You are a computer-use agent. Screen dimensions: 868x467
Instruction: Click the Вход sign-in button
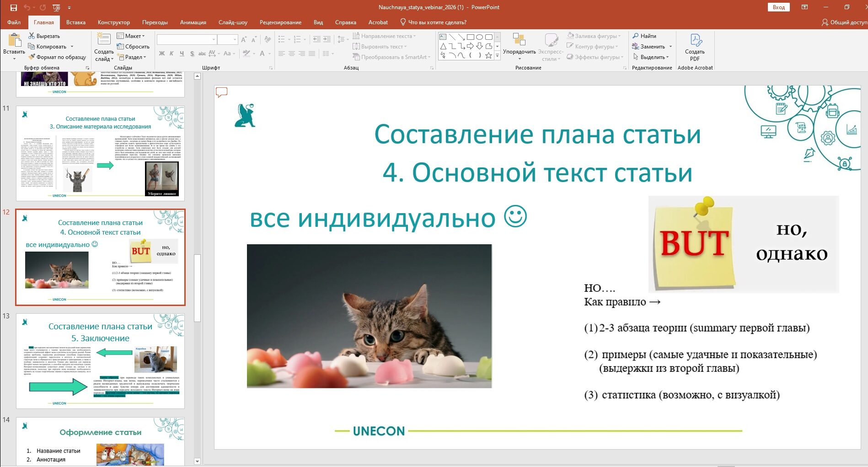click(x=779, y=7)
